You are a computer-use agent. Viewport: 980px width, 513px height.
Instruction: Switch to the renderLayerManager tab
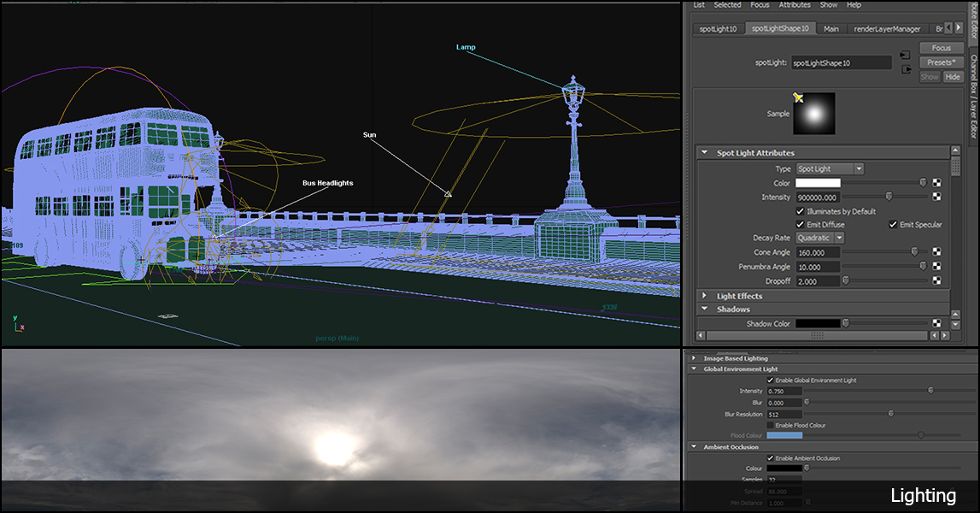[886, 29]
